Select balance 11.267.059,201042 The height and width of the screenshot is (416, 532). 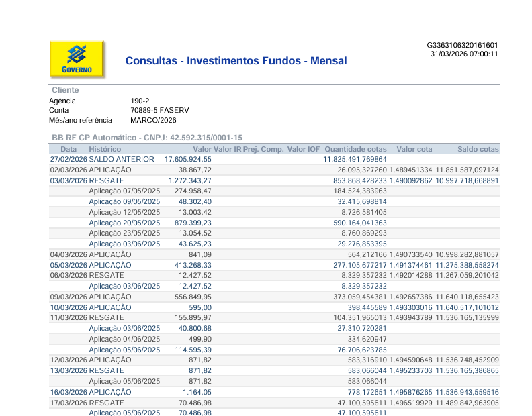468,275
